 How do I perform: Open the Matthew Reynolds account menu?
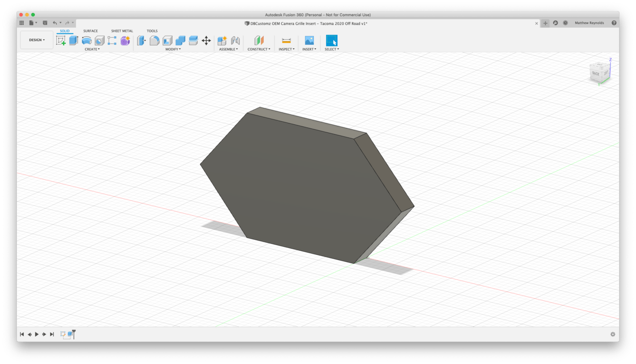(589, 23)
